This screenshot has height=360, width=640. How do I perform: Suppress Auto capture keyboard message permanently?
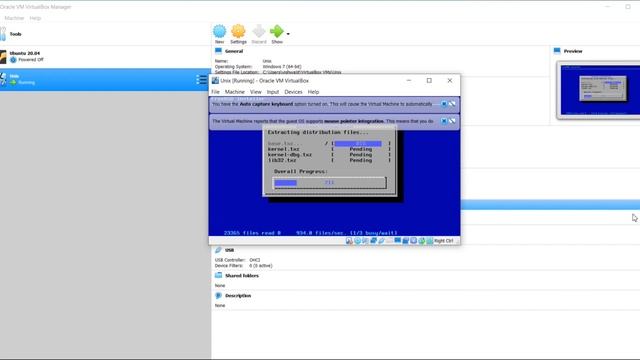tap(452, 104)
